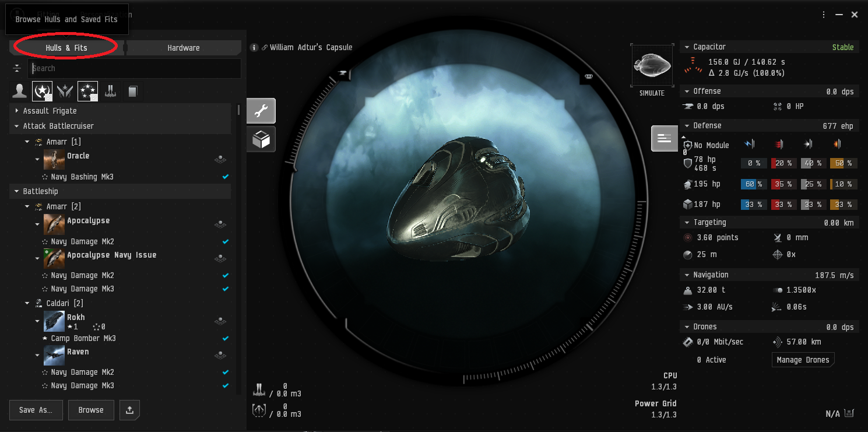Click simulate-hull icon on Raven row
The width and height of the screenshot is (868, 432).
[220, 354]
